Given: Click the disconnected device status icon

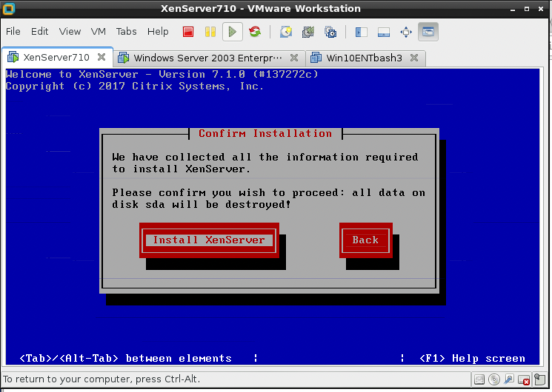Looking at the screenshot, I should (x=524, y=380).
